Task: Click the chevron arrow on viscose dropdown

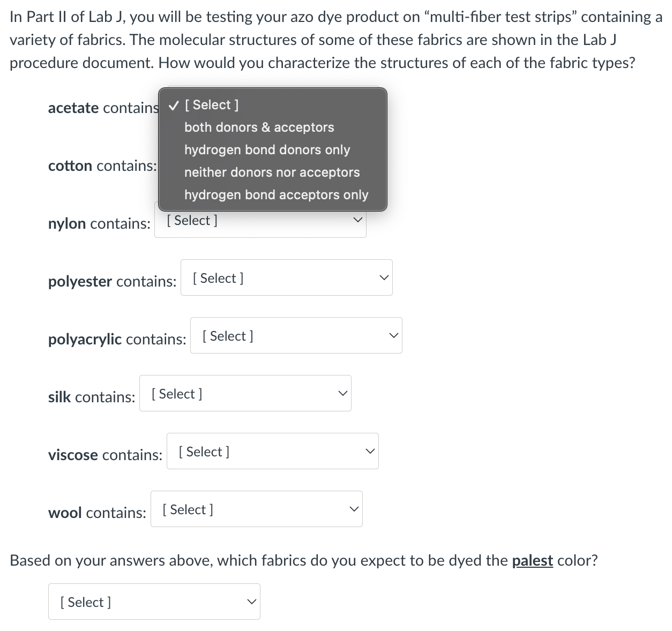Action: (x=369, y=452)
